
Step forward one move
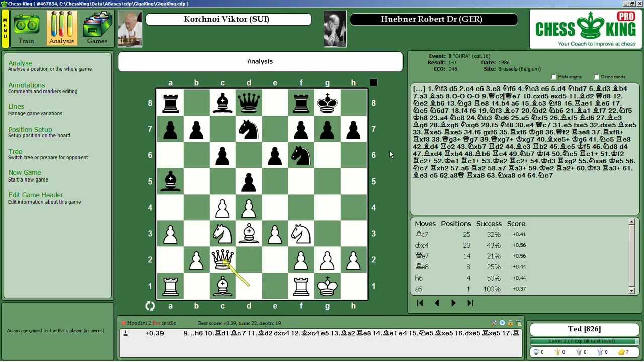453,303
